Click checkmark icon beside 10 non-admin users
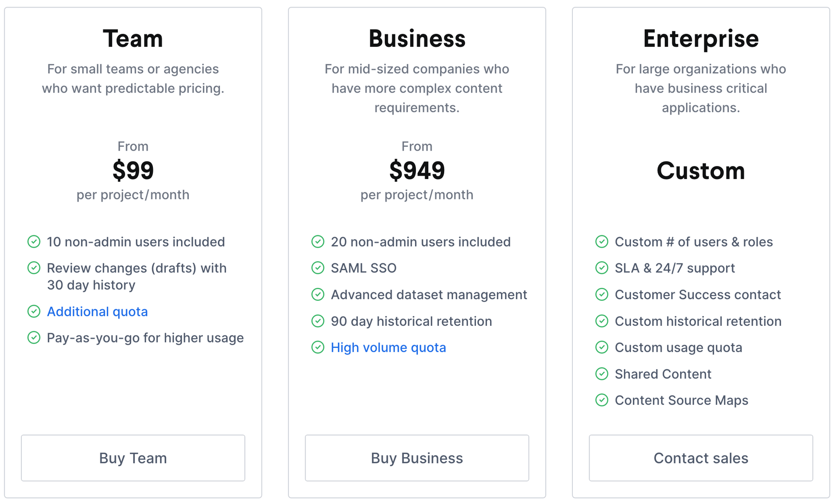This screenshot has height=504, width=835. (x=34, y=242)
